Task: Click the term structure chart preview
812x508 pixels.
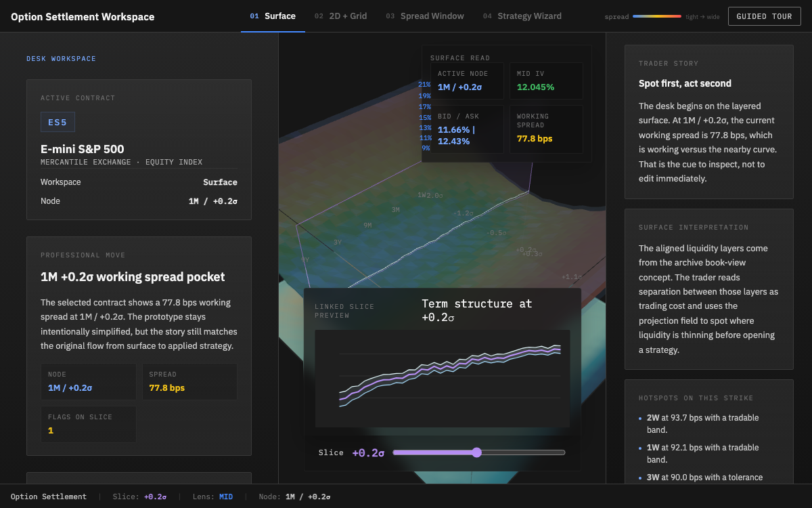Action: tap(443, 378)
